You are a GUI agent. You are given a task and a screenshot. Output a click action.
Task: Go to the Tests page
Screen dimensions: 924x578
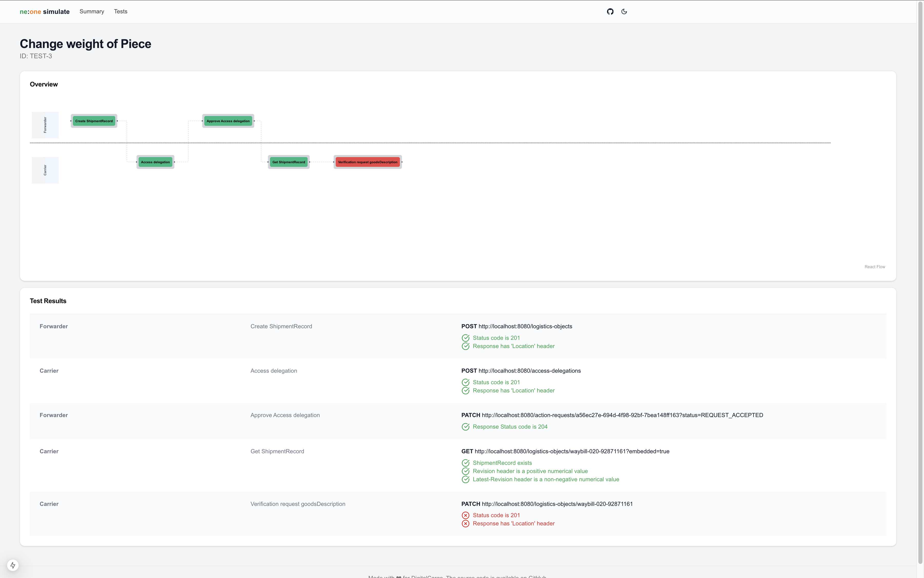pyautogui.click(x=120, y=12)
